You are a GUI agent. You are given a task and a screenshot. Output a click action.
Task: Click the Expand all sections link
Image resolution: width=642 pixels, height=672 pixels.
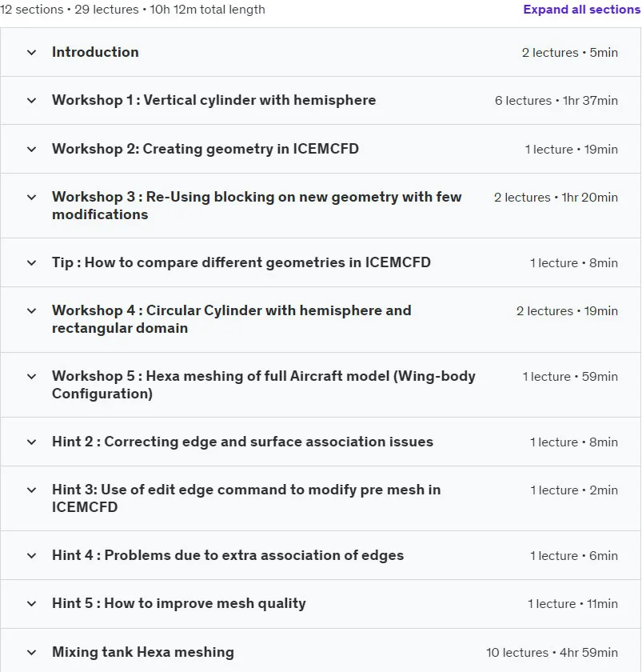coord(581,10)
